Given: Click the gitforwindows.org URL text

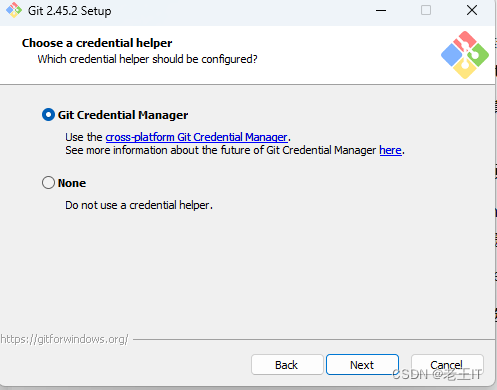Looking at the screenshot, I should click(64, 339).
